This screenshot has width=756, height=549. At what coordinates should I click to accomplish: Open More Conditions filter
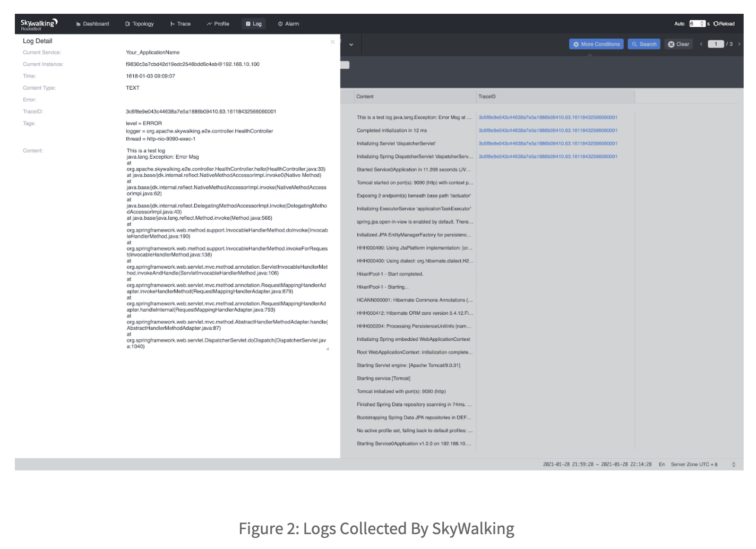point(596,44)
